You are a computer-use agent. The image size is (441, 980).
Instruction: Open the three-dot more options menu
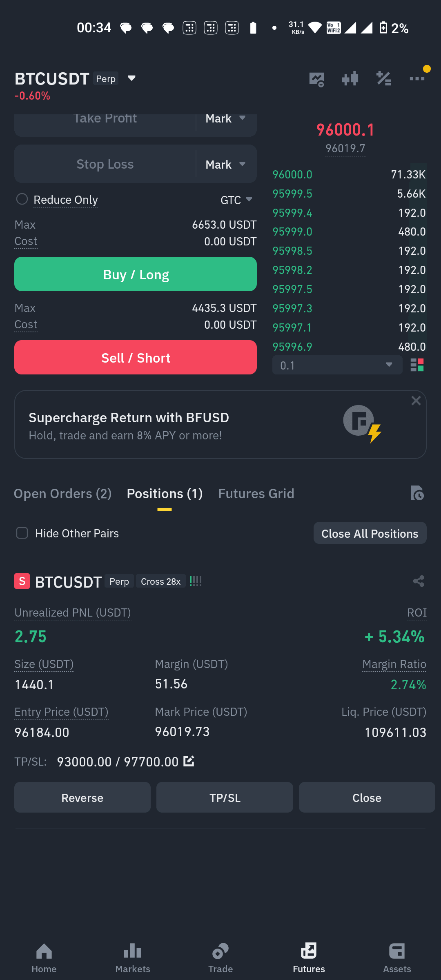[x=417, y=78]
